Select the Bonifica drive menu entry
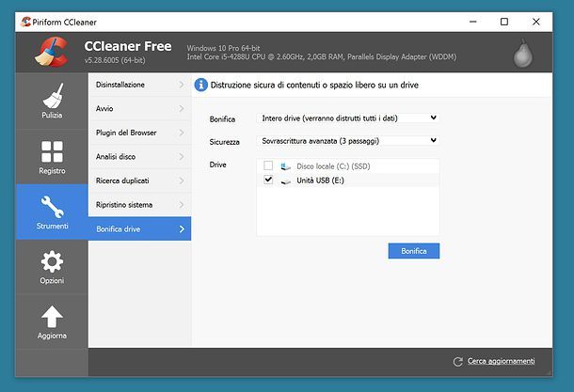This screenshot has height=392, width=574. (x=140, y=229)
